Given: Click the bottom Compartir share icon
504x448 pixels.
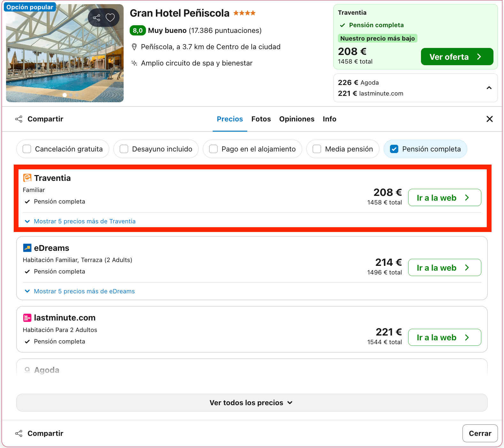Looking at the screenshot, I should (x=19, y=433).
